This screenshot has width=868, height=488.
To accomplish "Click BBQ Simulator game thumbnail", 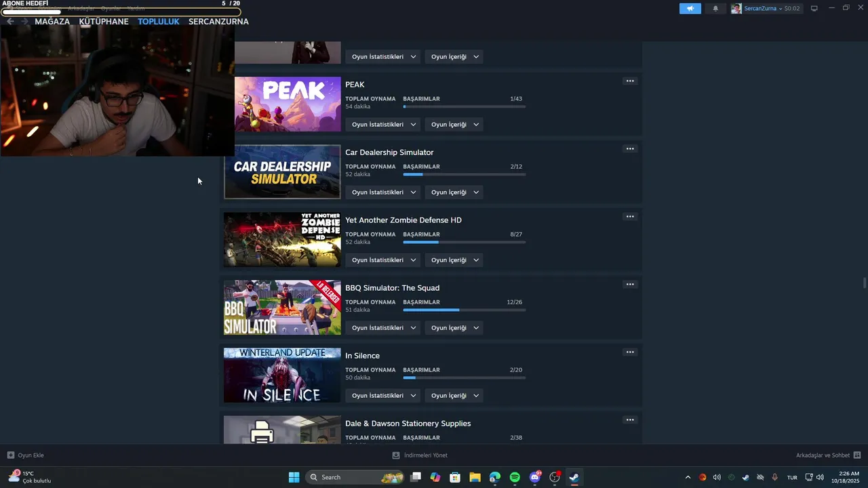I will (x=282, y=307).
